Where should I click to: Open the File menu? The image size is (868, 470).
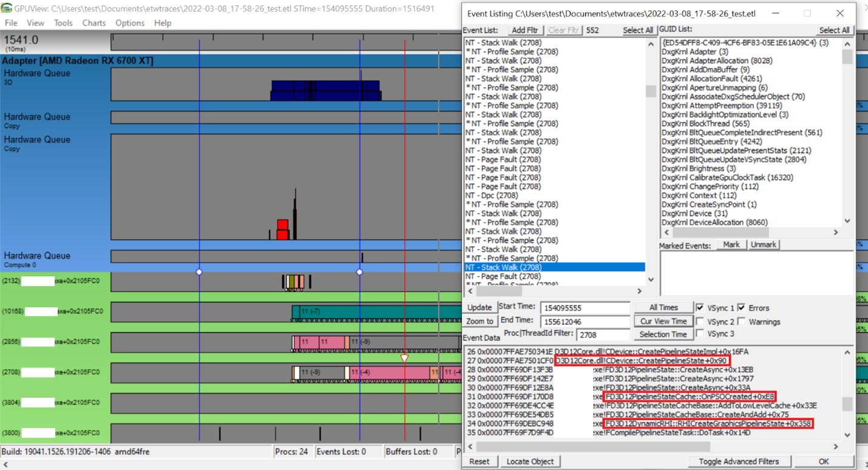pyautogui.click(x=11, y=23)
